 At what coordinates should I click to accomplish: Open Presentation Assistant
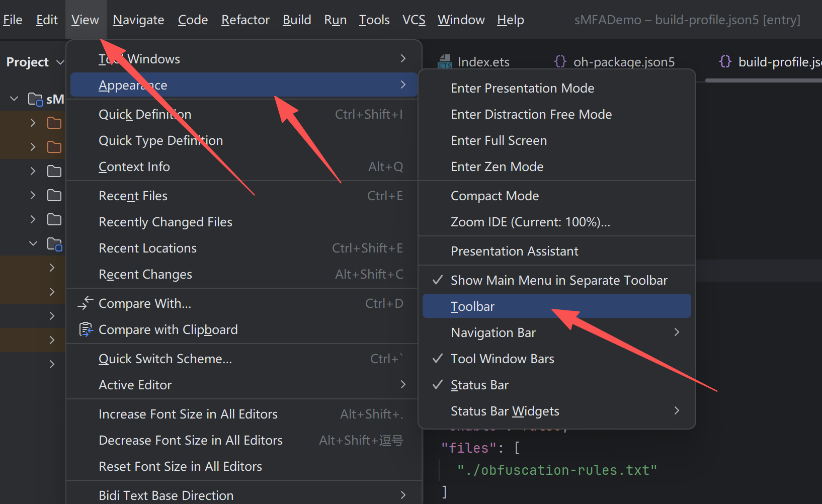tap(557, 251)
